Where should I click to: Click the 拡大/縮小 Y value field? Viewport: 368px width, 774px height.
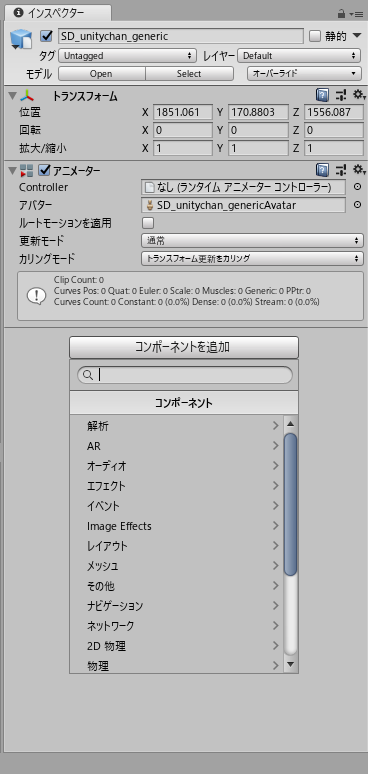[x=258, y=148]
